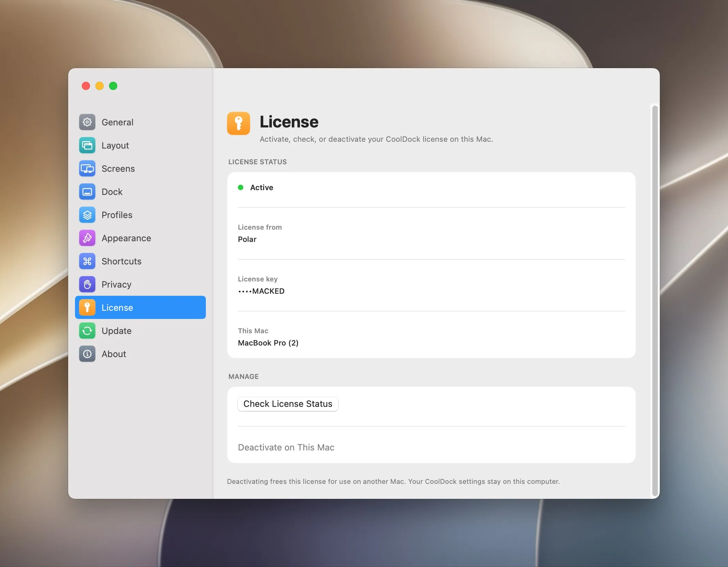Image resolution: width=728 pixels, height=567 pixels.
Task: Open the About pane
Action: coord(140,354)
